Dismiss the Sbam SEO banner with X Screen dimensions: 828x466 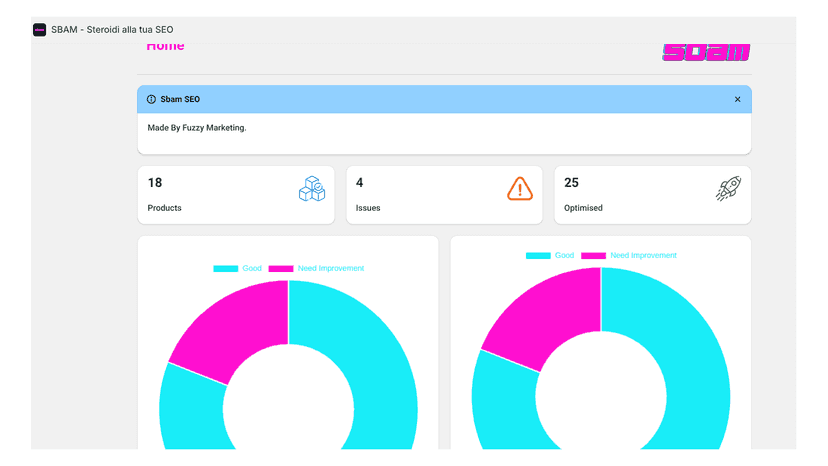point(738,99)
